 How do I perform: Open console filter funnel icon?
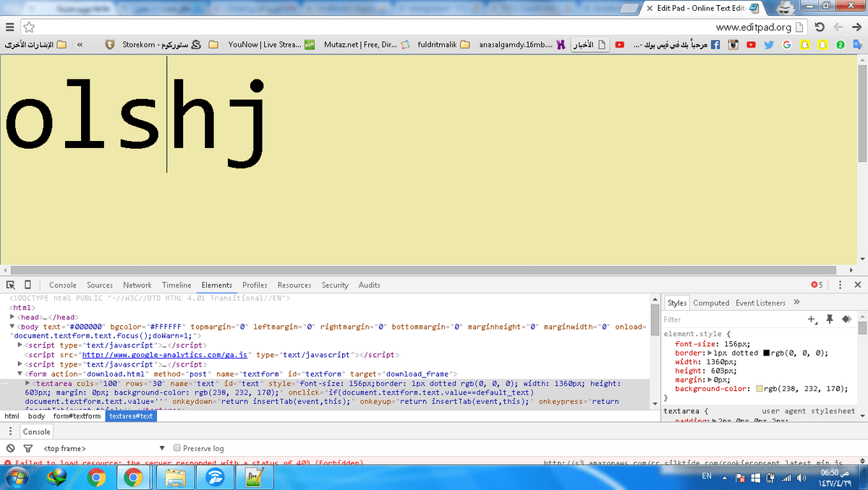point(28,448)
